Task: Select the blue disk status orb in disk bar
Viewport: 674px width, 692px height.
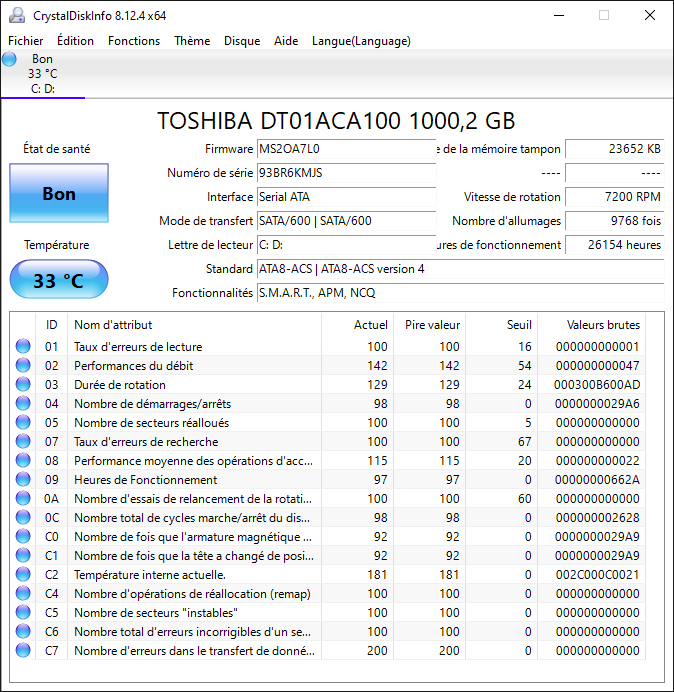Action: click(x=9, y=59)
